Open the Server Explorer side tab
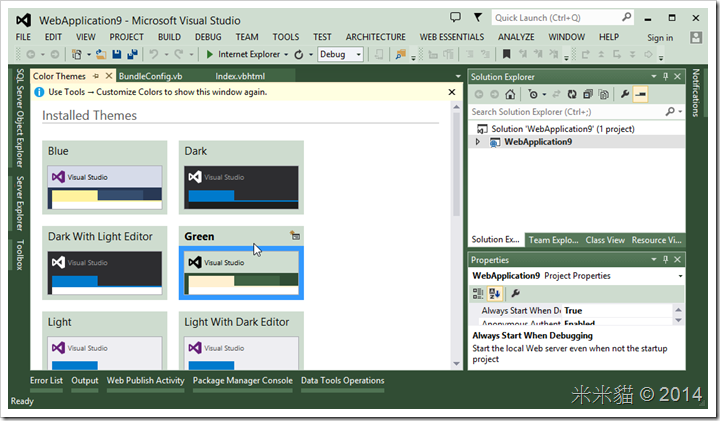720x421 pixels. (19, 203)
